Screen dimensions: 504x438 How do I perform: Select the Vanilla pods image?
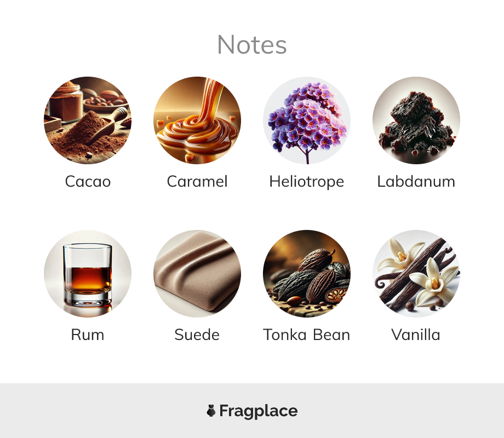(x=416, y=273)
